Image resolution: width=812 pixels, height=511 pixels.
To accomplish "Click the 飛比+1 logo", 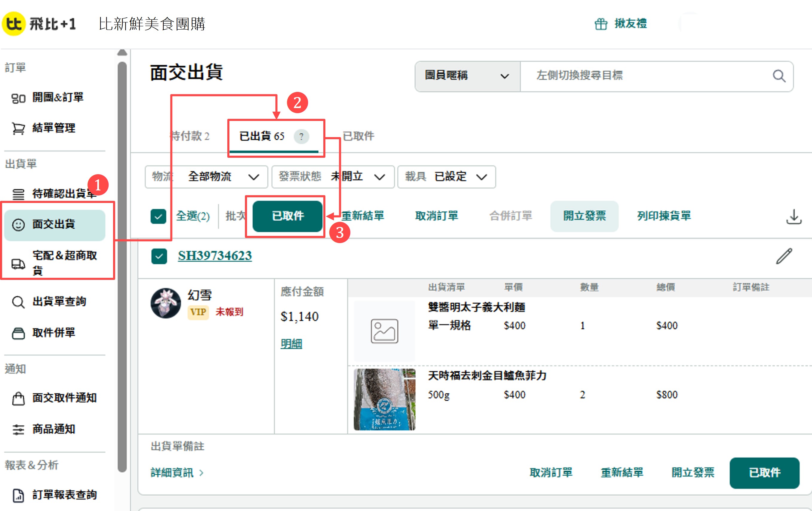I will pyautogui.click(x=39, y=24).
